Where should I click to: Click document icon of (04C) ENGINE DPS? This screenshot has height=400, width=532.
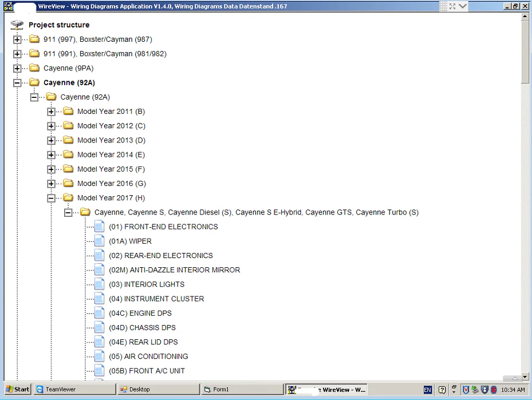click(x=100, y=313)
